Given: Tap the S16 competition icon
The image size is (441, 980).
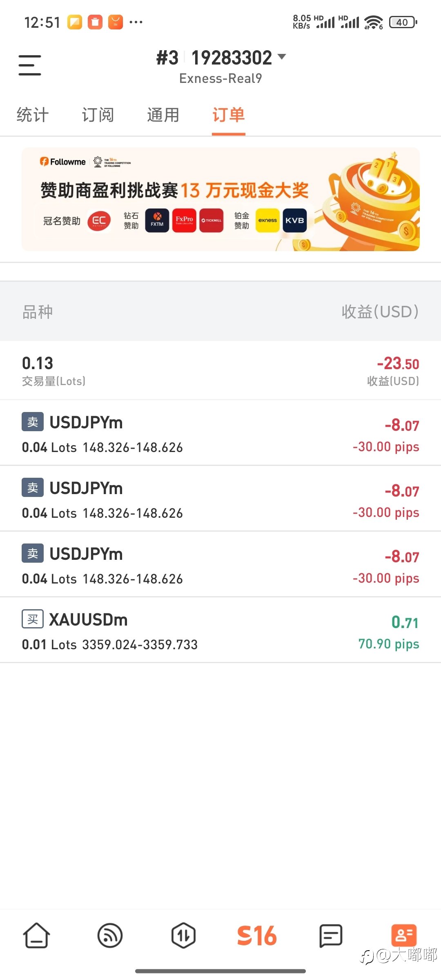Looking at the screenshot, I should (x=257, y=935).
